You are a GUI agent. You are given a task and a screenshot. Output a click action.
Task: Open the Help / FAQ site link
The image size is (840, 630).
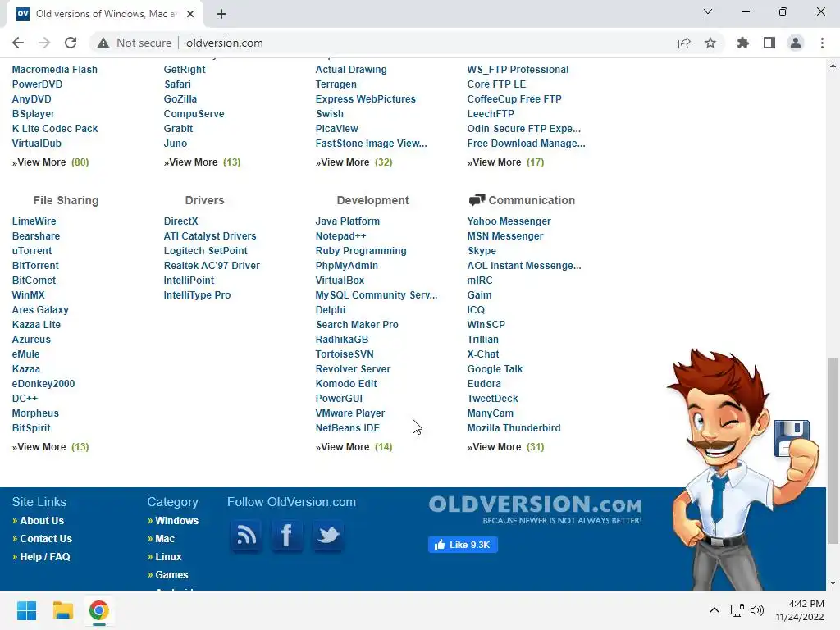[x=45, y=557]
